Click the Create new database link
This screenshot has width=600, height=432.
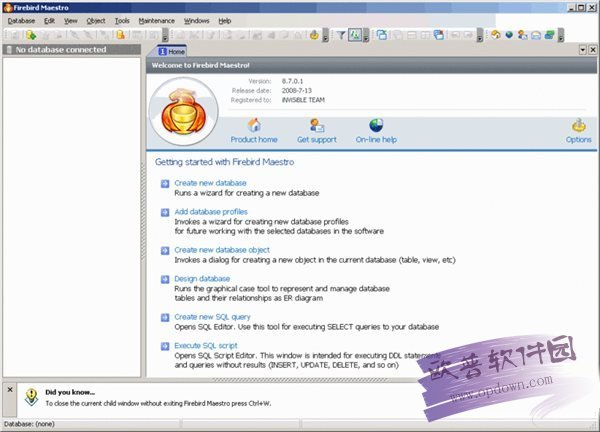click(x=210, y=183)
